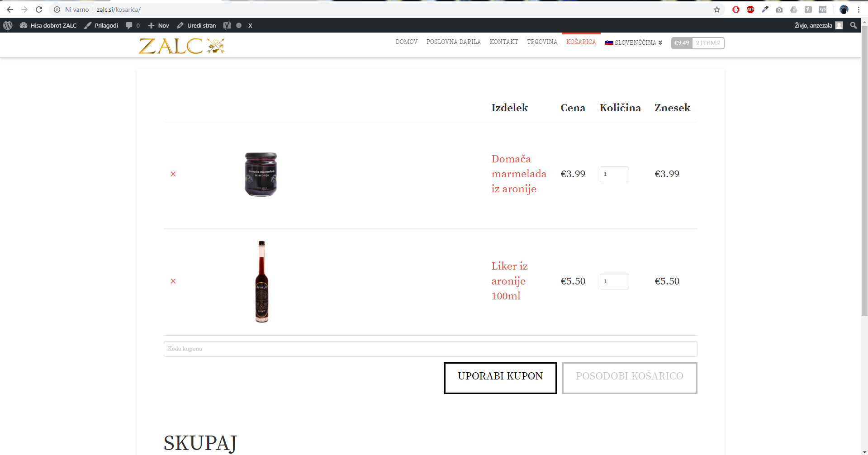Remove Liker iz aronije 100ml from cart
Screen dimensions: 868x455
(173, 281)
